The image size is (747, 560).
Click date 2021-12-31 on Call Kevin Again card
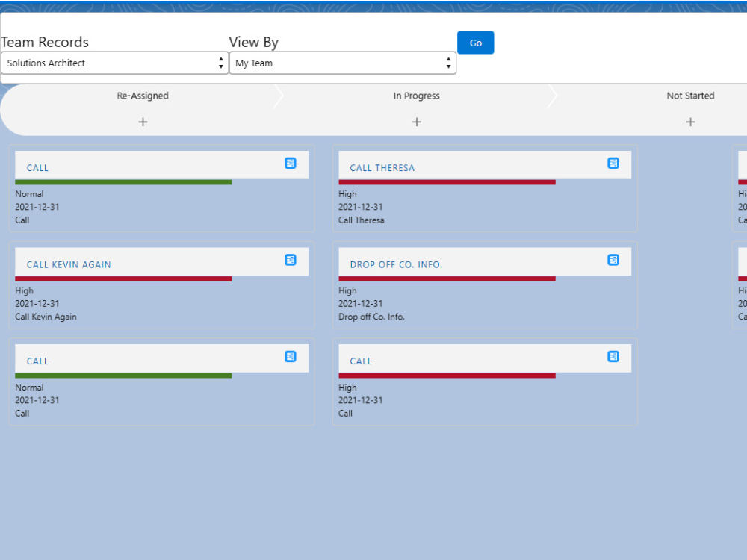[x=37, y=304]
